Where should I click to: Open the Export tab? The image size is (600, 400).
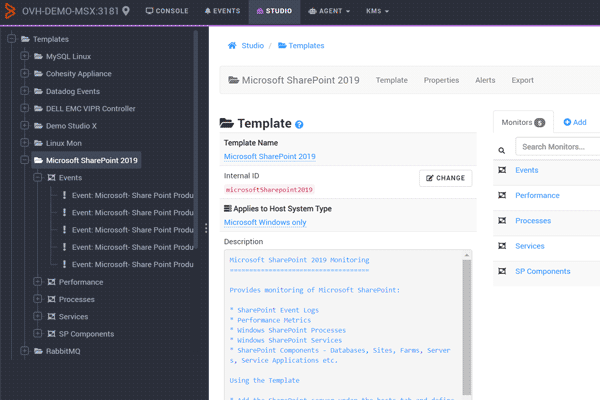click(522, 80)
